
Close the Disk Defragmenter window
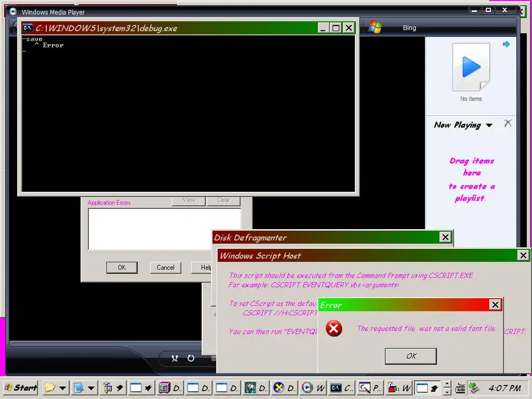(445, 237)
